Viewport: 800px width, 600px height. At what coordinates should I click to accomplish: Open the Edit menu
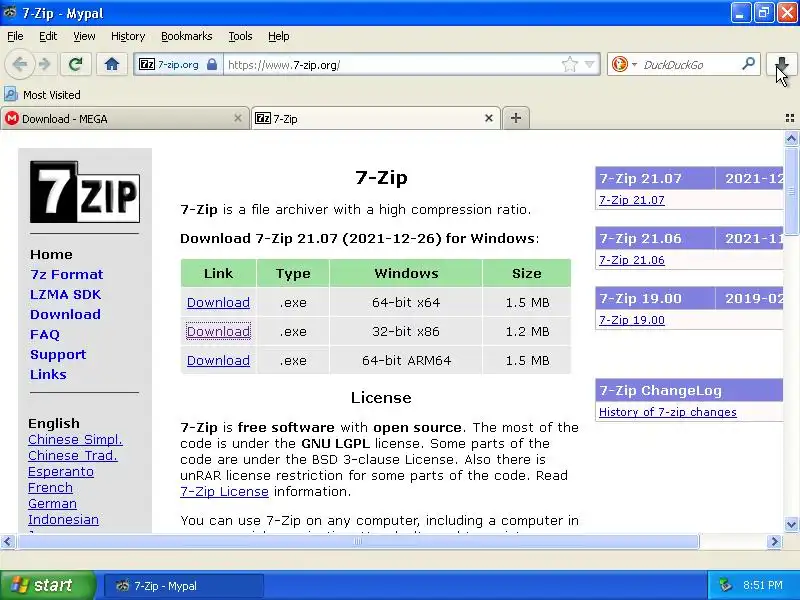(48, 36)
